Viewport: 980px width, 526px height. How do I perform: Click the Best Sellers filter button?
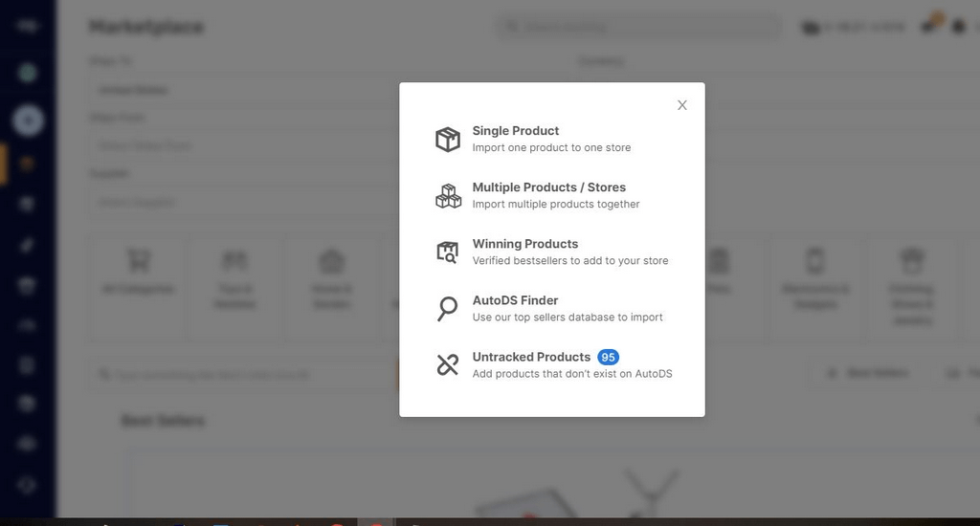(x=868, y=373)
